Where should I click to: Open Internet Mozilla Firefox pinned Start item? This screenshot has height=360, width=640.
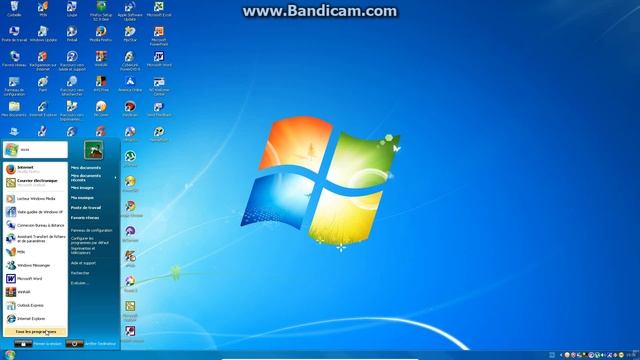click(36, 169)
